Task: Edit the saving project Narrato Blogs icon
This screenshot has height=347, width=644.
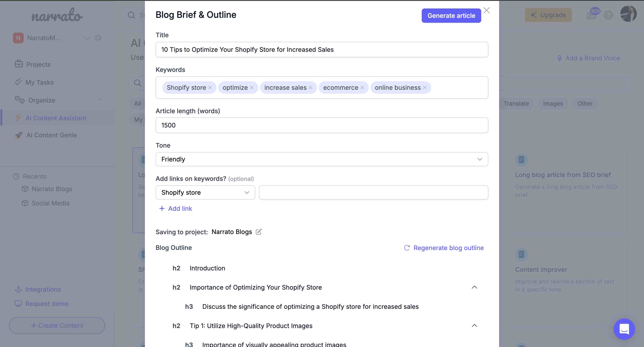Action: coord(259,232)
